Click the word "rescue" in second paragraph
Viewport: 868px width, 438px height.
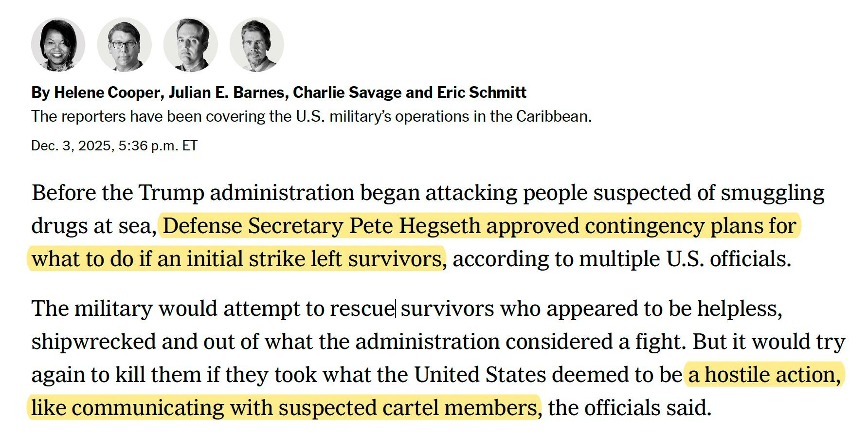pos(362,309)
